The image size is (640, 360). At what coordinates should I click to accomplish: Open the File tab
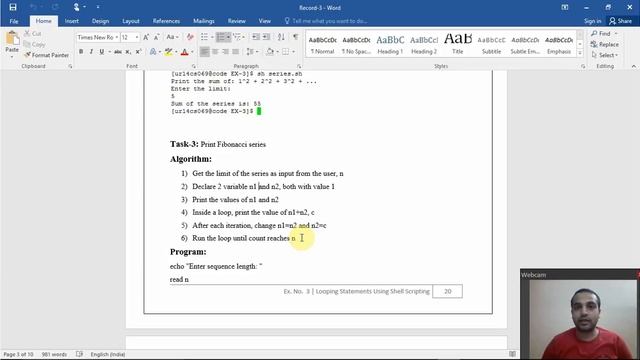[14, 21]
